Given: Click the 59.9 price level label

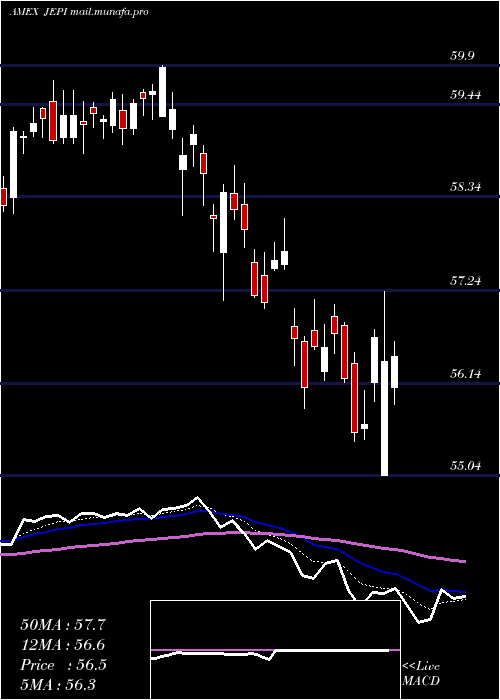Looking at the screenshot, I should pyautogui.click(x=462, y=56).
